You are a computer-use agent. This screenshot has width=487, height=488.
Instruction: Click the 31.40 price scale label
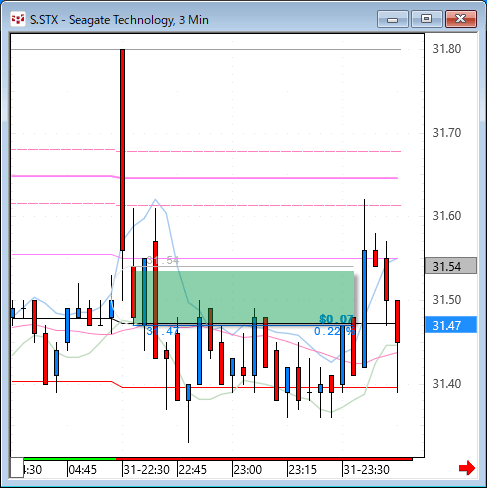coord(447,384)
